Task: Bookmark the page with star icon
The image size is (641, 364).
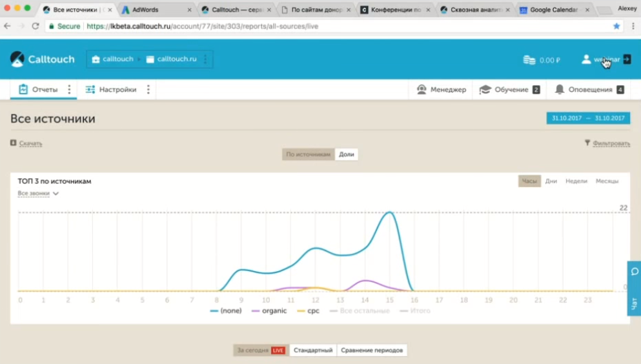Action: [616, 26]
